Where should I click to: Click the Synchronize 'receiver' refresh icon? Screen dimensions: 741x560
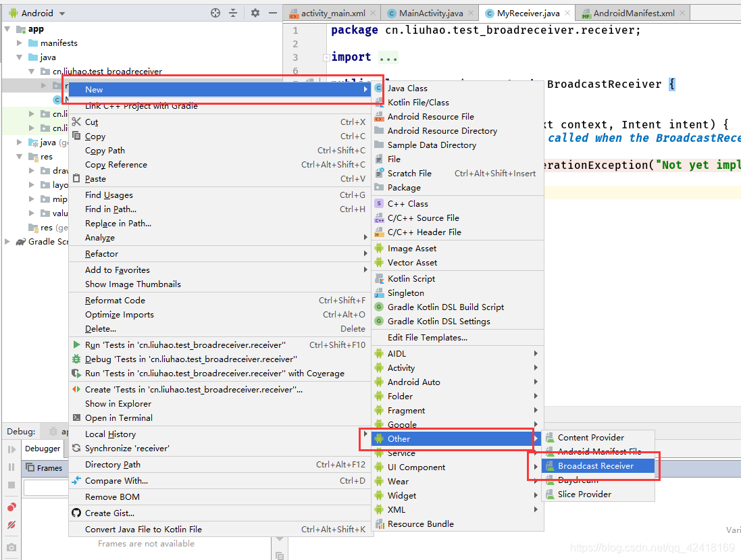point(76,448)
